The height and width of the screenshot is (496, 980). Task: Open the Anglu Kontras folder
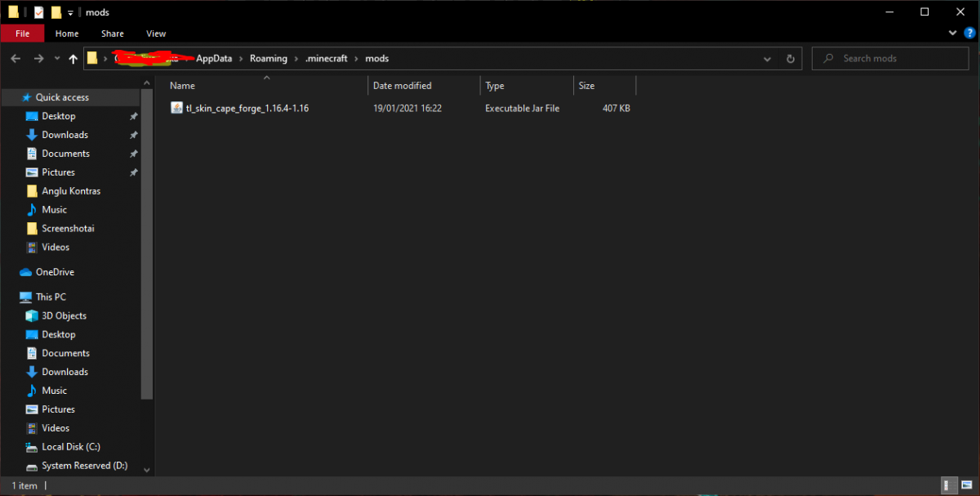[71, 191]
